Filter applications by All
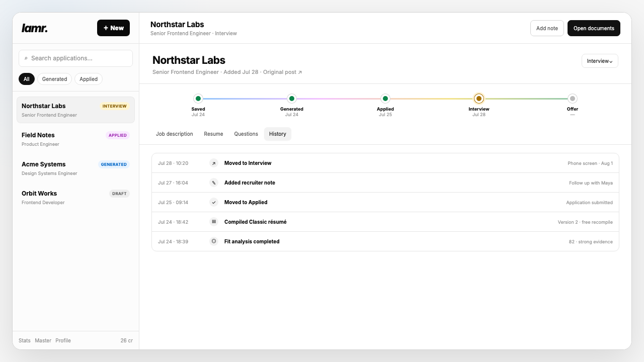 pyautogui.click(x=27, y=79)
